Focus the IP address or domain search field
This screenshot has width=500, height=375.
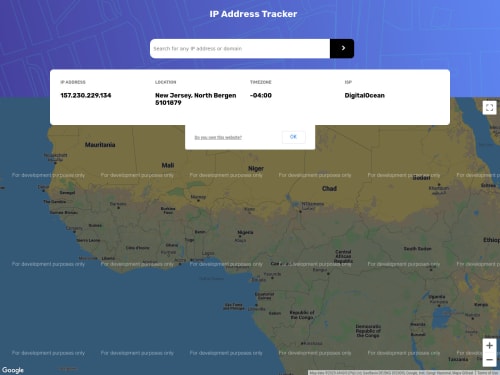(x=240, y=48)
